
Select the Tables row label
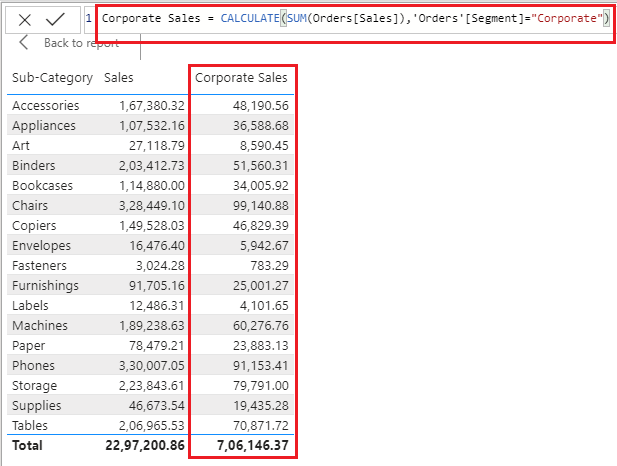point(31,425)
